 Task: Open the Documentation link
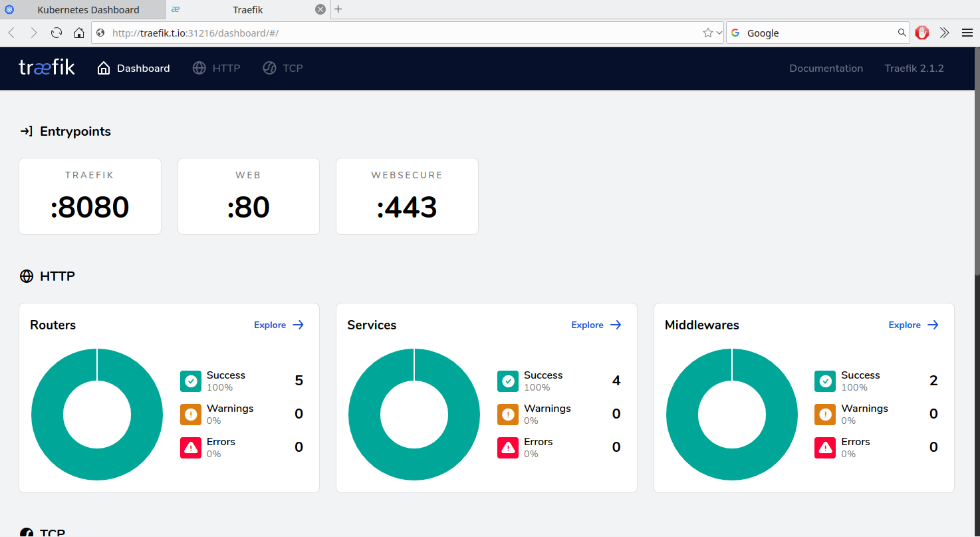coord(826,68)
